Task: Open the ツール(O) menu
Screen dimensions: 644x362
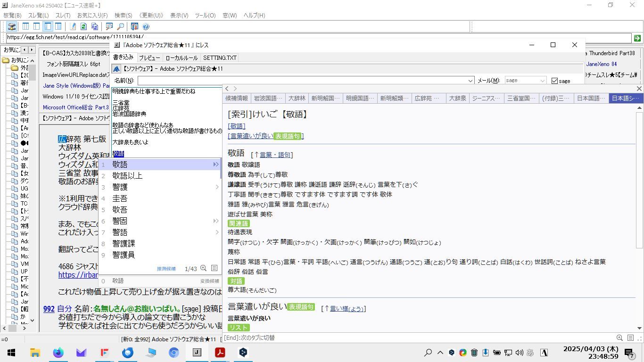Action: 205,16
